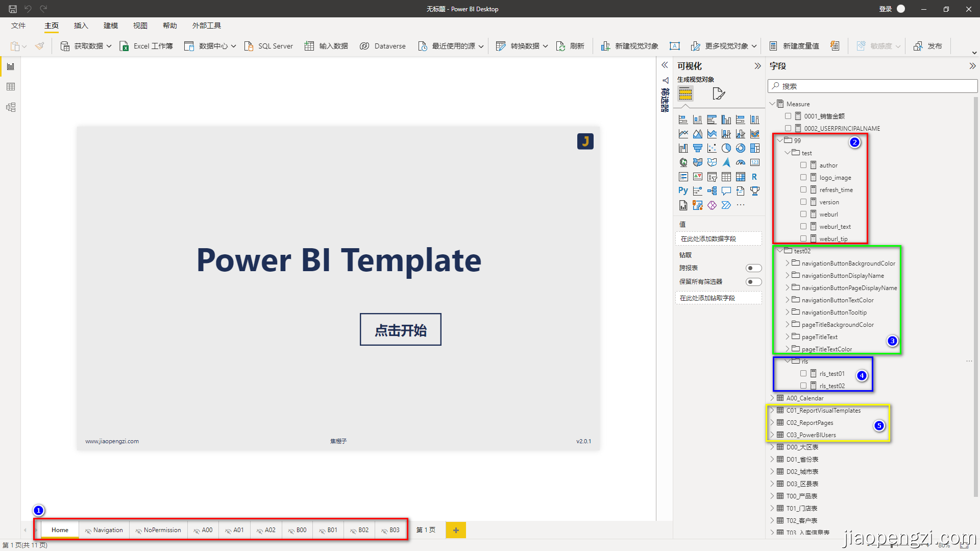
Task: Switch to the Format page icon
Action: pyautogui.click(x=719, y=93)
